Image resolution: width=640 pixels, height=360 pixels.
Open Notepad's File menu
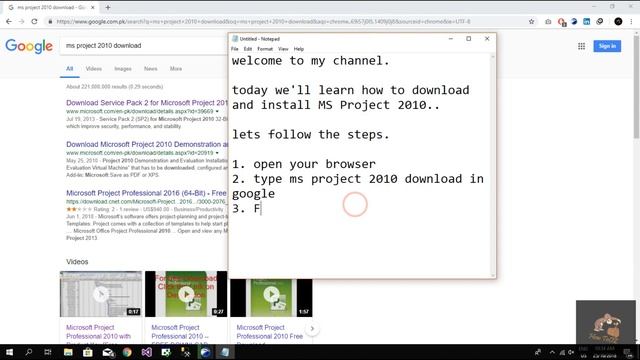point(235,49)
